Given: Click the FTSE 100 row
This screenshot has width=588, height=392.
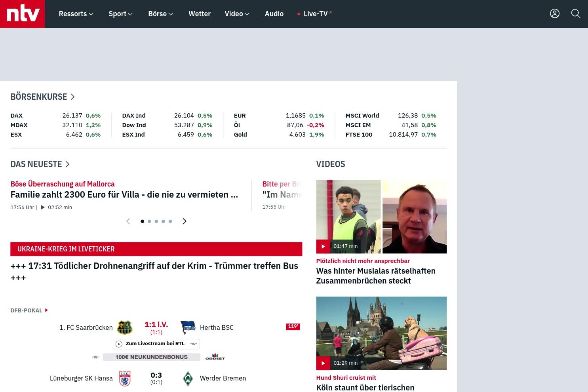Looking at the screenshot, I should tap(391, 135).
